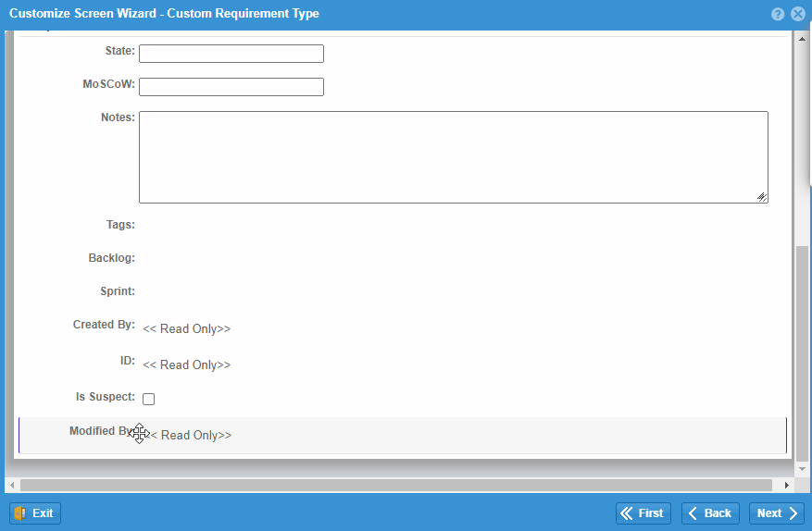The height and width of the screenshot is (531, 812).
Task: Click the vertical scrollbar thumb
Action: point(802,353)
